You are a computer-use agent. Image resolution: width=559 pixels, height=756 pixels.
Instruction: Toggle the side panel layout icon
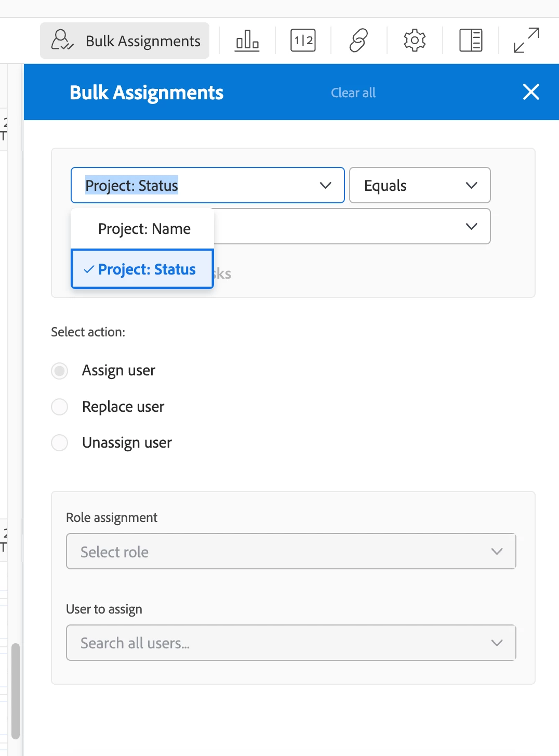pyautogui.click(x=471, y=41)
